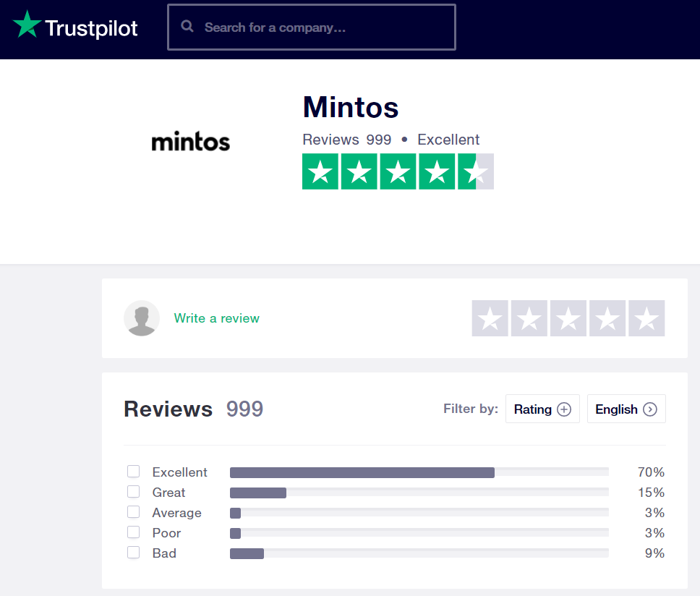Click the Bad filter label
This screenshot has height=596, width=700.
coord(164,553)
